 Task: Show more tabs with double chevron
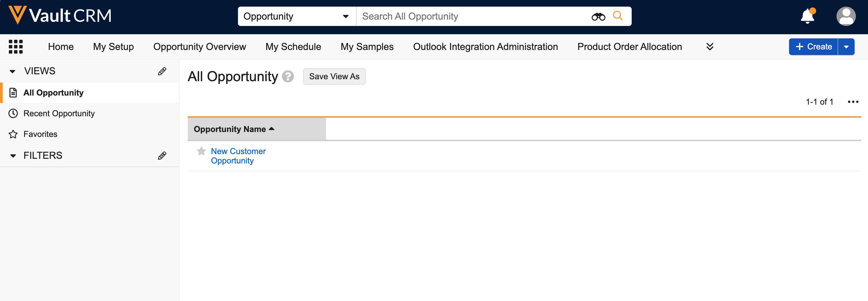point(710,46)
